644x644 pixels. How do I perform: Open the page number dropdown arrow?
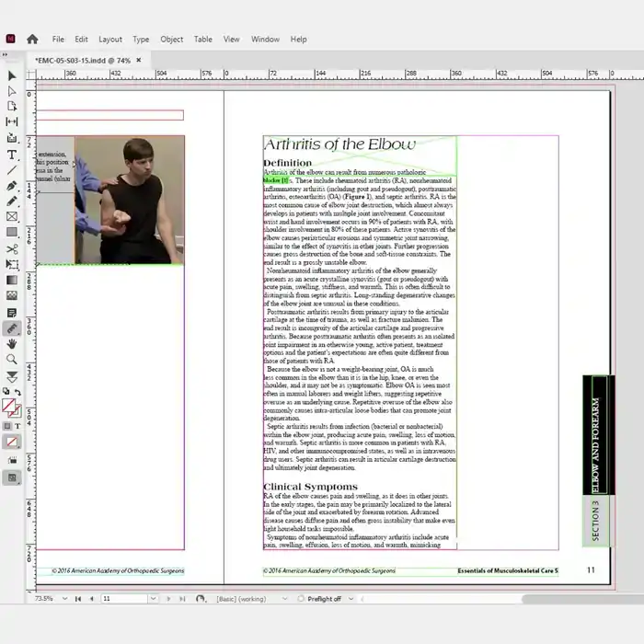pos(153,599)
